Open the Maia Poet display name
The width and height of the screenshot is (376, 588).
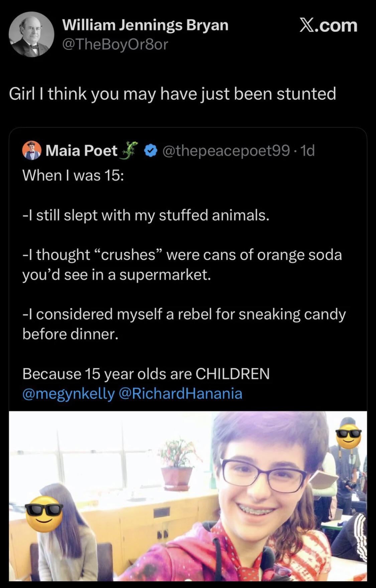tap(81, 151)
